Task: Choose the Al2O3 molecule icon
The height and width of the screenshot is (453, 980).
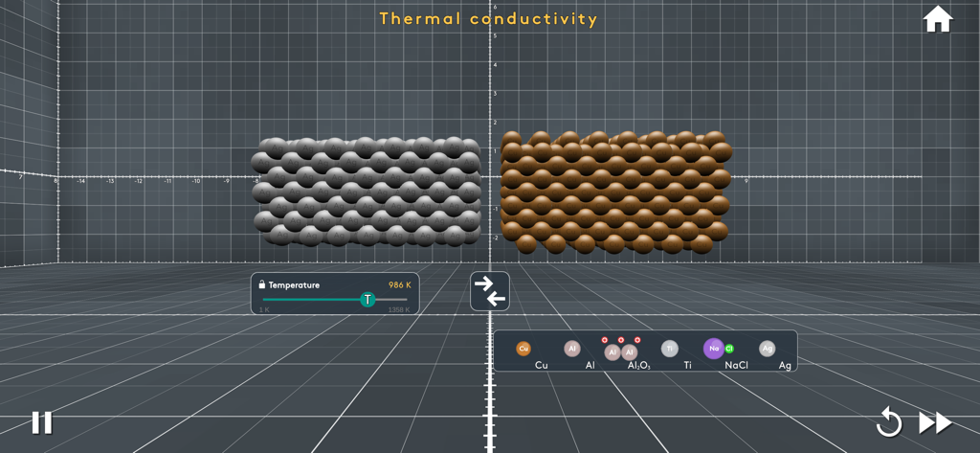Action: [620, 350]
